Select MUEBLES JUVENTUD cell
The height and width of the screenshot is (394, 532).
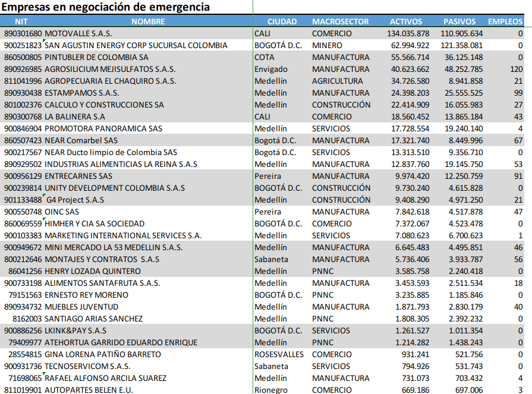pyautogui.click(x=81, y=307)
